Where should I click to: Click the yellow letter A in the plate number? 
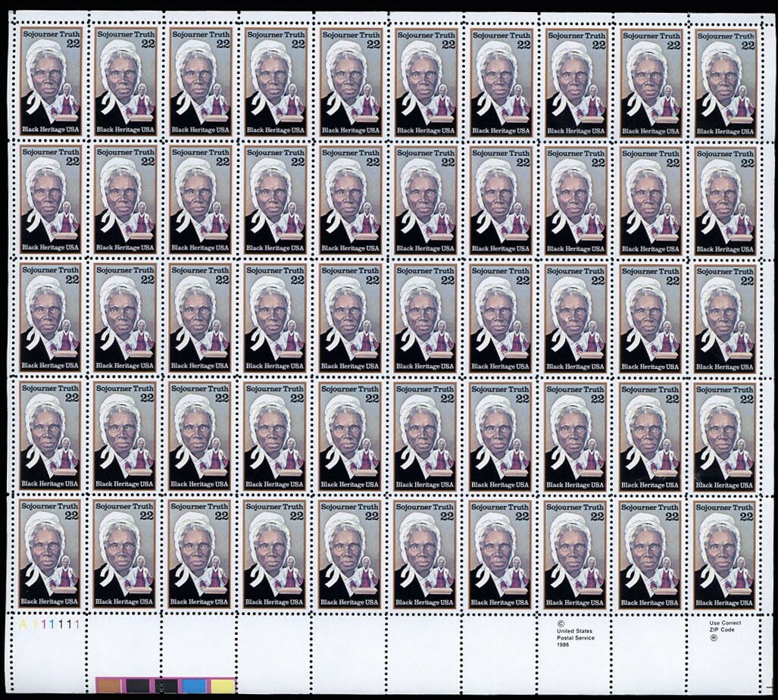(x=24, y=623)
